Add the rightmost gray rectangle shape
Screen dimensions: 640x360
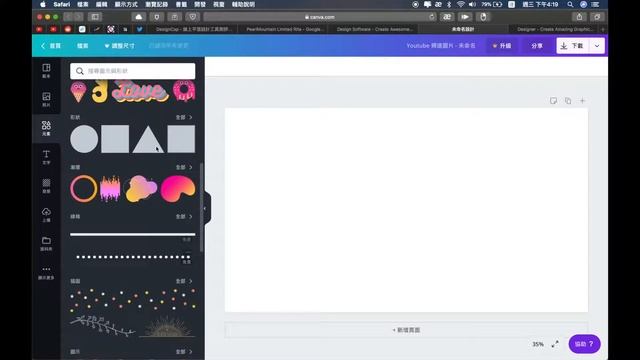click(181, 139)
